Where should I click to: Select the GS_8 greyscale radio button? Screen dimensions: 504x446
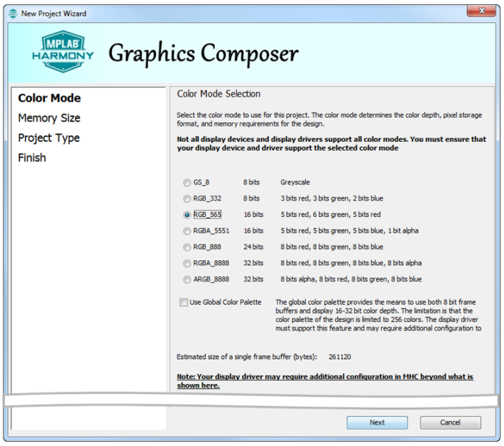(x=187, y=183)
